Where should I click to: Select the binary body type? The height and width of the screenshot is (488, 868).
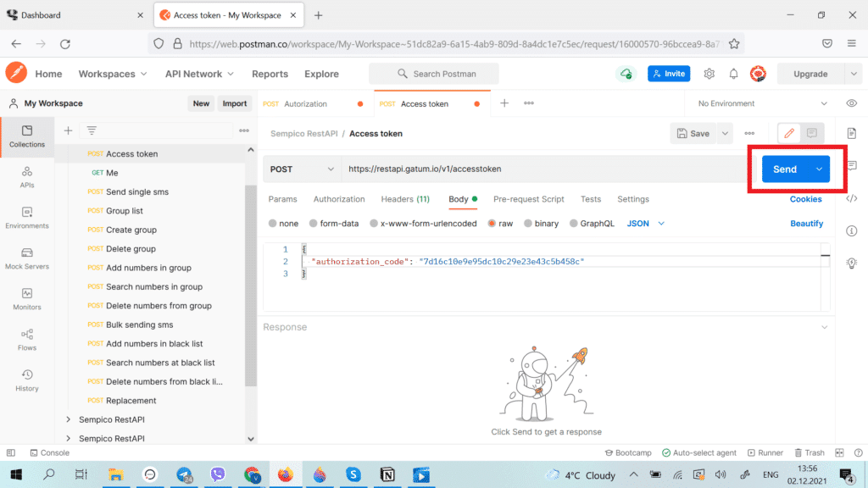[x=542, y=224]
